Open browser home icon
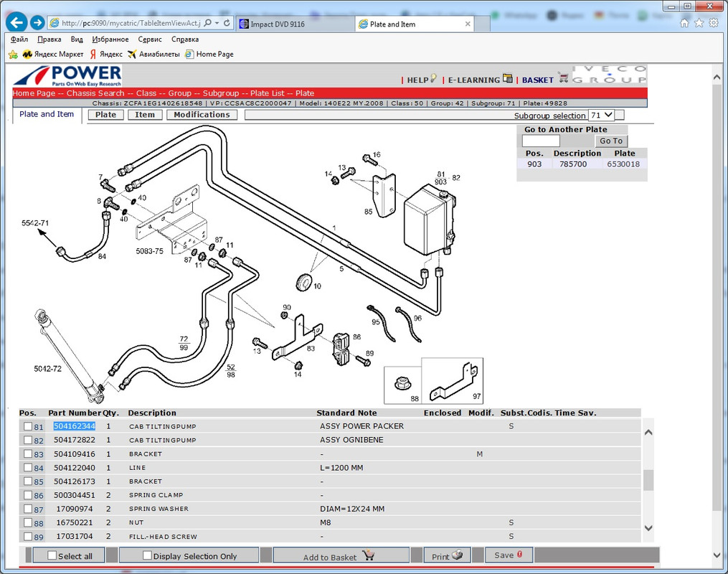 (684, 23)
